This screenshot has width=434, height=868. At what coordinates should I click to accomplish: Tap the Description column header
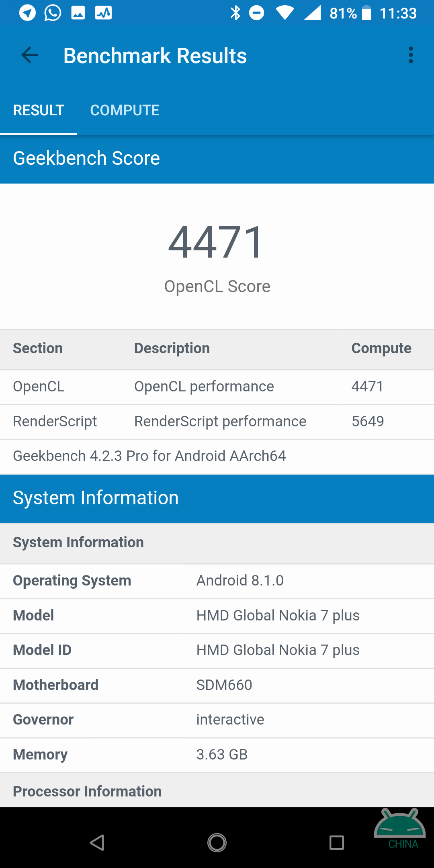[x=172, y=348]
